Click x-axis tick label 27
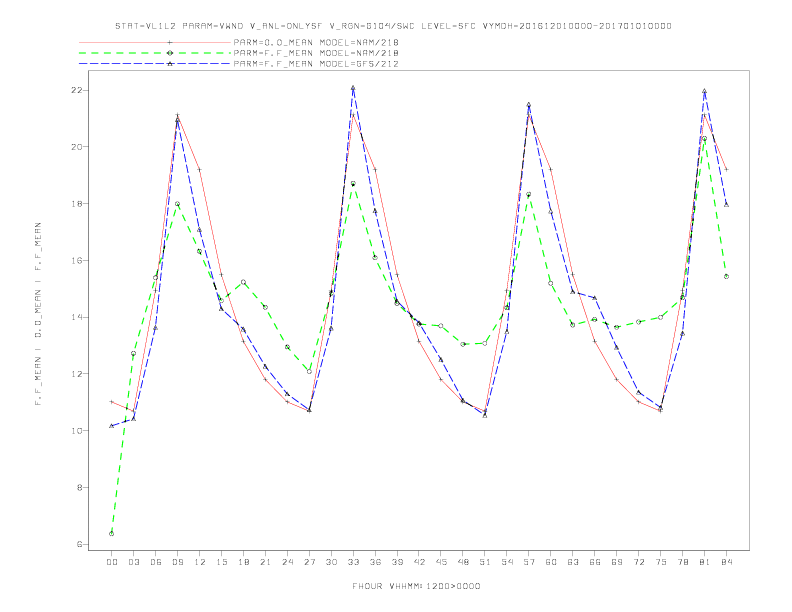The height and width of the screenshot is (612, 792). 309,562
